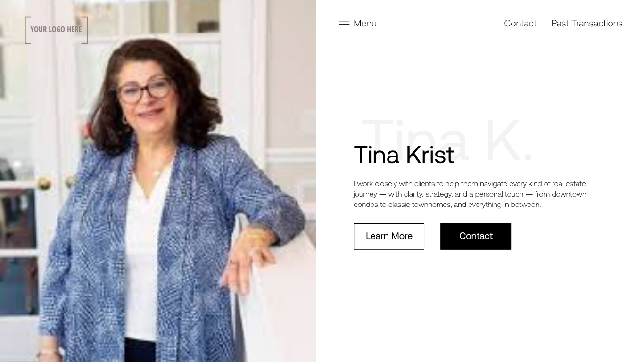Click the "YOUR LOGO HERE" logo placeholder
This screenshot has width=644, height=362.
coord(57,30)
